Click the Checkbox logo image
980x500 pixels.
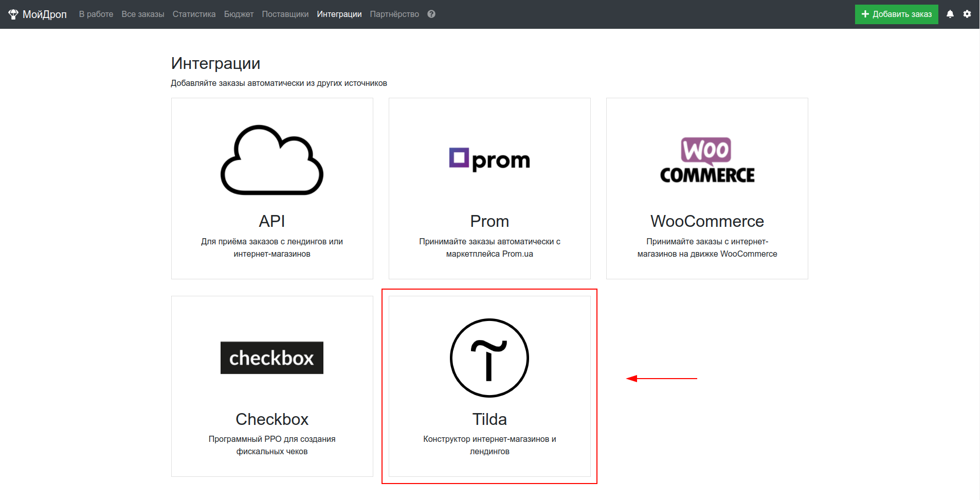pos(272,358)
